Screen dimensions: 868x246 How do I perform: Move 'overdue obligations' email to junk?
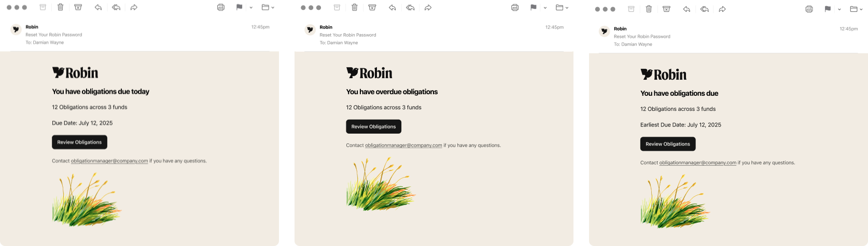pyautogui.click(x=372, y=7)
